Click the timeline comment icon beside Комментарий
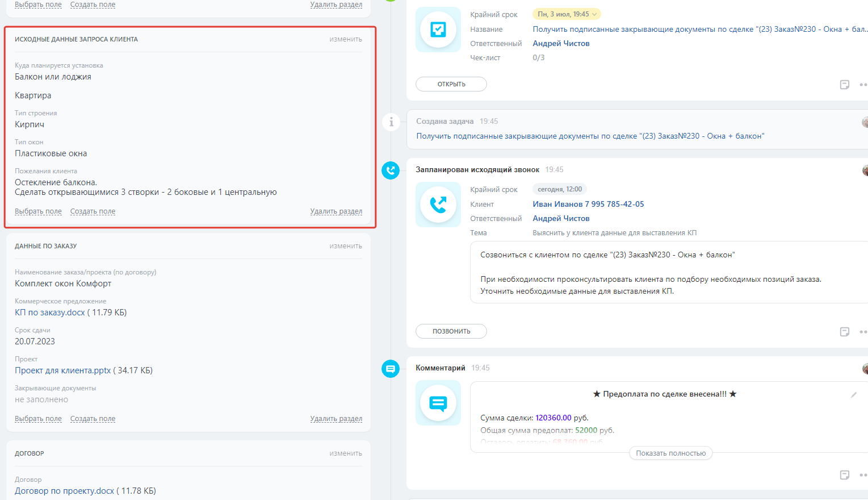868x500 pixels. (x=391, y=369)
